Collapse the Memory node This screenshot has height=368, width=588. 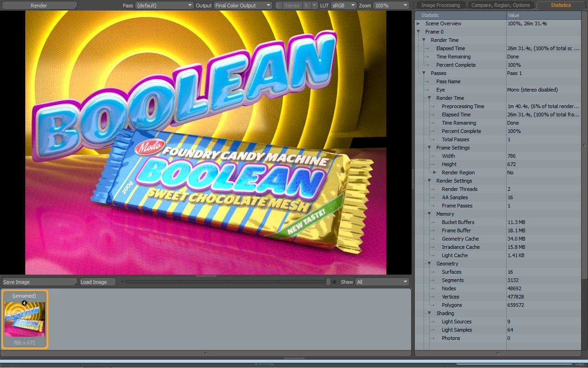pyautogui.click(x=430, y=214)
